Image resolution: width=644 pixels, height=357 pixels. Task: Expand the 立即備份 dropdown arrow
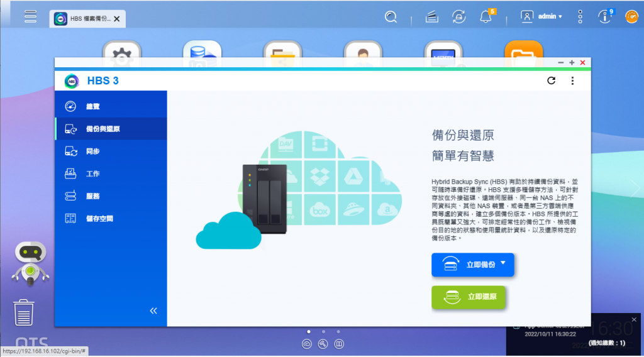503,263
